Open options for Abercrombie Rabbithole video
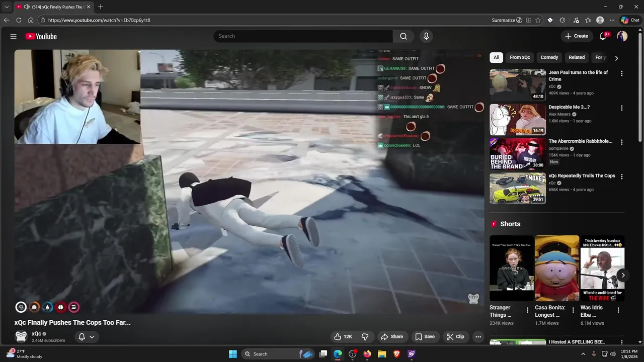Image resolution: width=644 pixels, height=362 pixels. [x=622, y=142]
